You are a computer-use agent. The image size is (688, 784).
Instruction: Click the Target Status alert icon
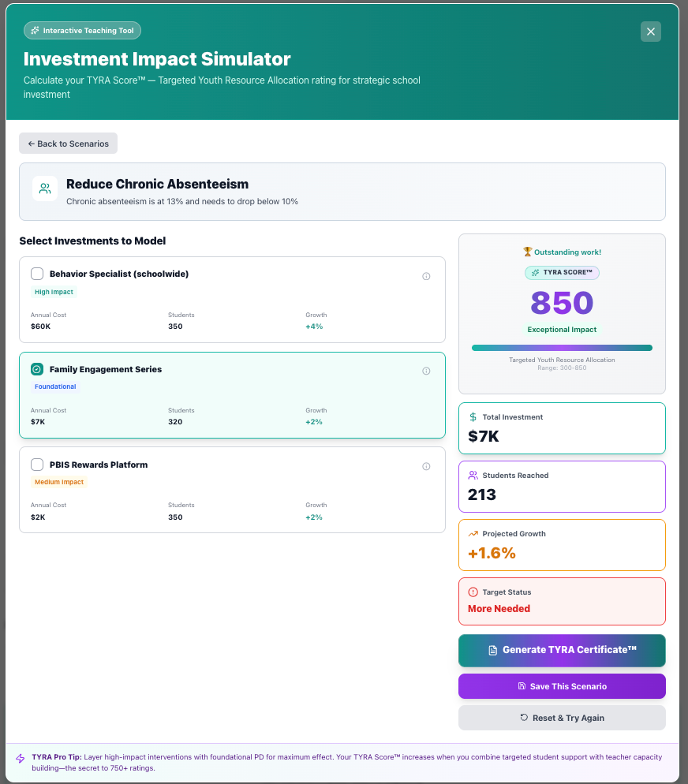pos(473,592)
